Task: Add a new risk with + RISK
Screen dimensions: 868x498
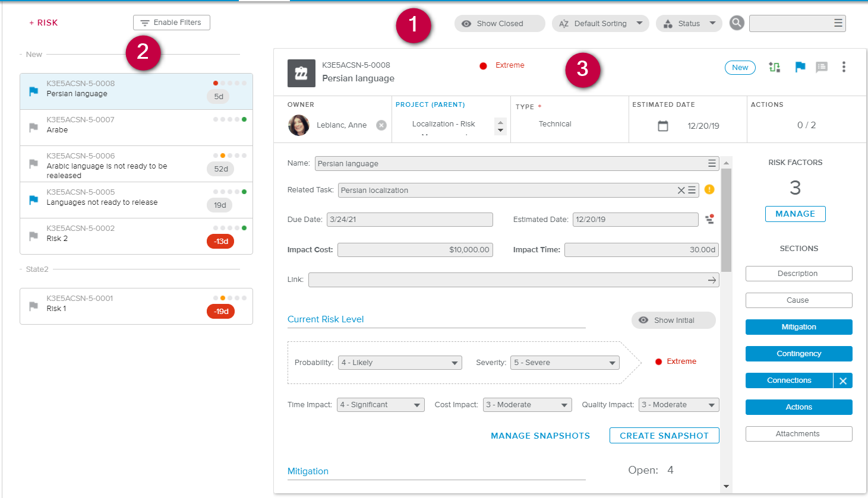Action: (43, 23)
